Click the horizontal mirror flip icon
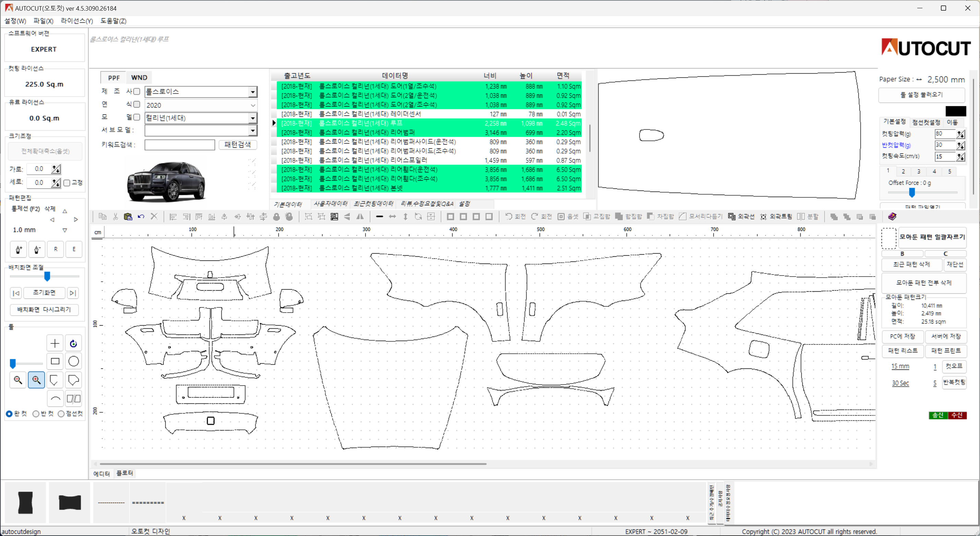Image resolution: width=980 pixels, height=536 pixels. 360,217
